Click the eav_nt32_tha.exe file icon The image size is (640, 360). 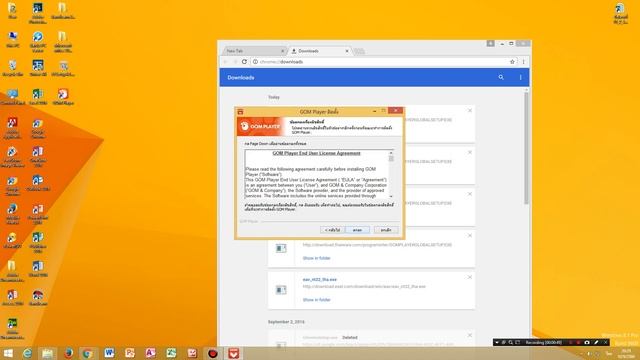point(281,290)
